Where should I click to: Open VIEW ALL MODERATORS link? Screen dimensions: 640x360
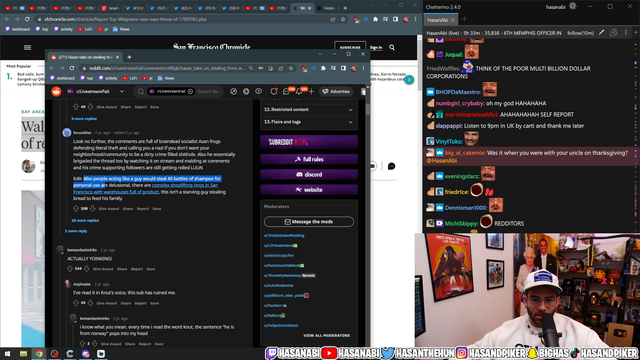pyautogui.click(x=327, y=336)
